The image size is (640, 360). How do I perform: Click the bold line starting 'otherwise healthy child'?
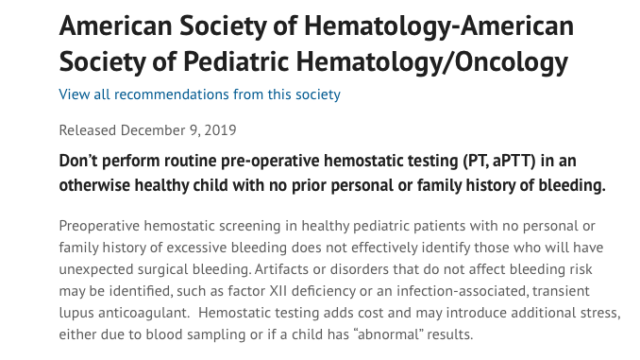(x=332, y=185)
